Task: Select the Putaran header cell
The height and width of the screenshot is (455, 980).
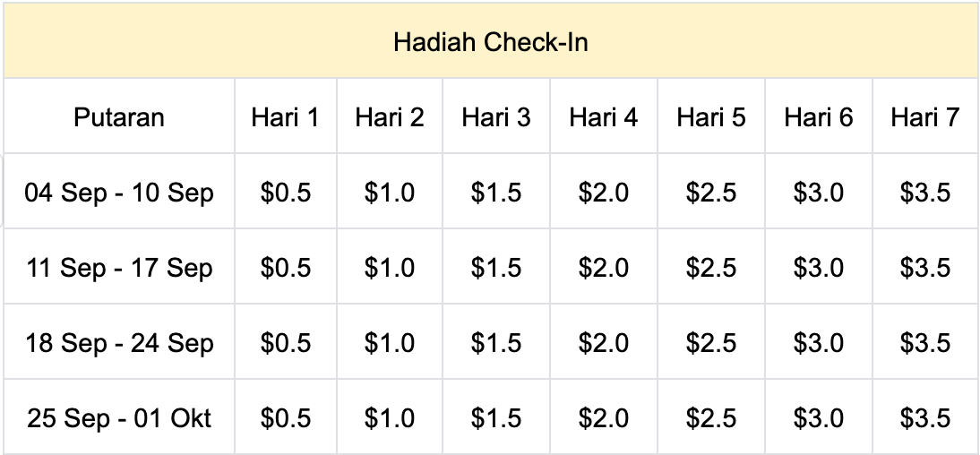Action: pos(119,117)
